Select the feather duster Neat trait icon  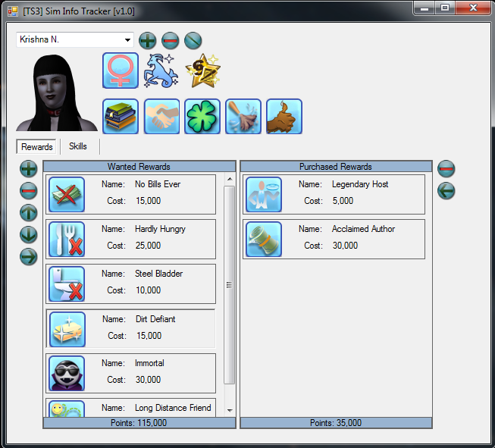(243, 116)
